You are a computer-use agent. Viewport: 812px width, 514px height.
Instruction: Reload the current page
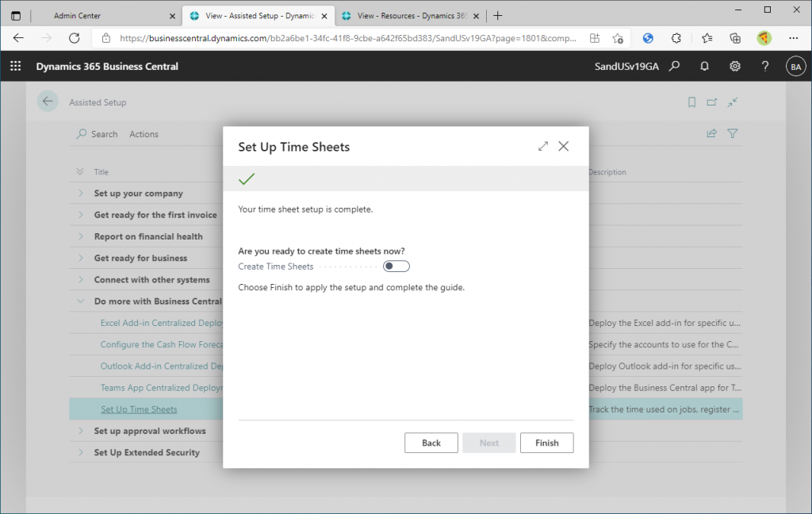point(75,38)
